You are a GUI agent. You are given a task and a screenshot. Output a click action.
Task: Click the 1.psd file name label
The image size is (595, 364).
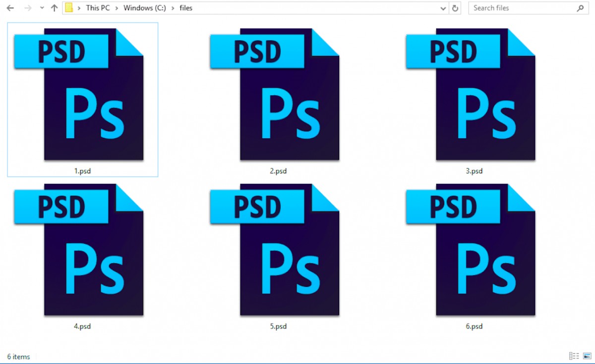tap(82, 171)
